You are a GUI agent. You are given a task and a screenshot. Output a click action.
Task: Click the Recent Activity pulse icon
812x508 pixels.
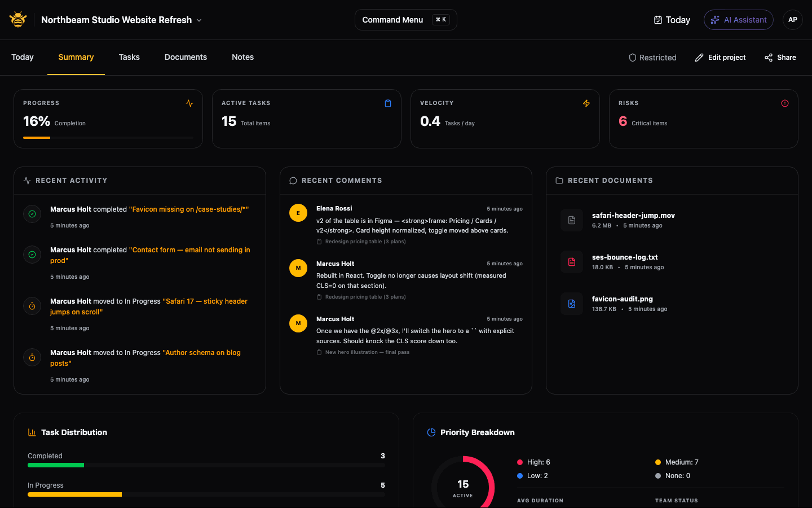coord(27,181)
